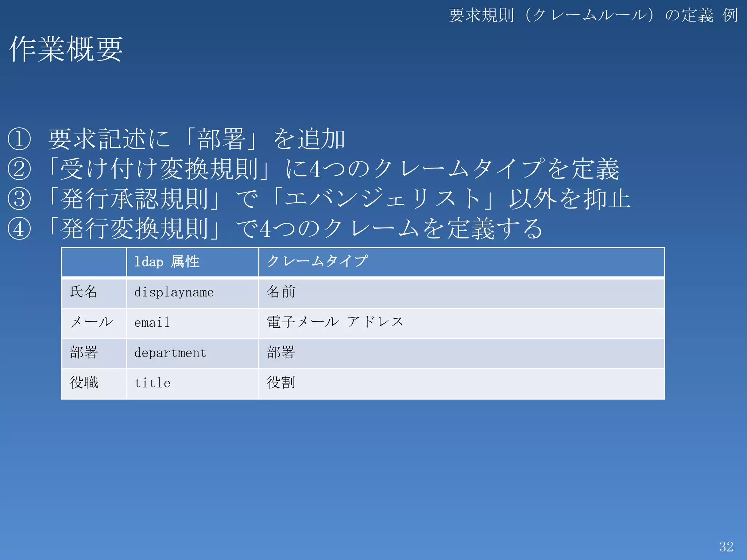Click the cell department
This screenshot has width=747, height=560.
coord(193,353)
